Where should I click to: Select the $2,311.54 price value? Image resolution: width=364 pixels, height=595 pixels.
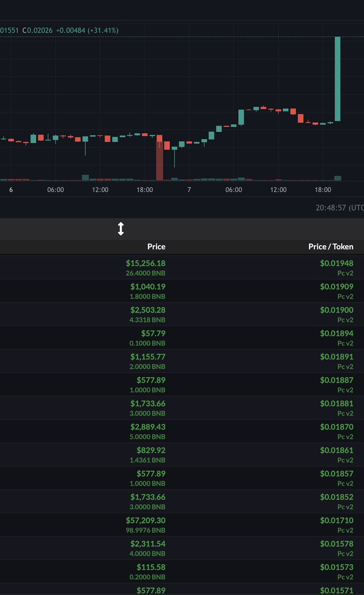coord(148,543)
